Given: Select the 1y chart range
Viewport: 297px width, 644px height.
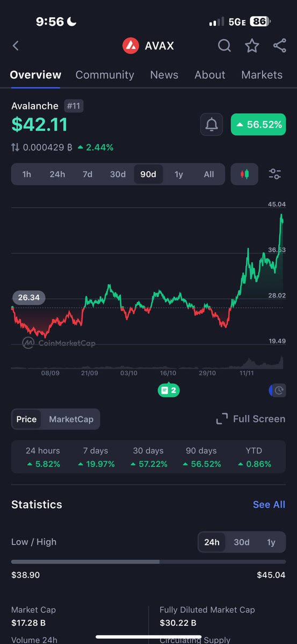Looking at the screenshot, I should click(x=179, y=174).
